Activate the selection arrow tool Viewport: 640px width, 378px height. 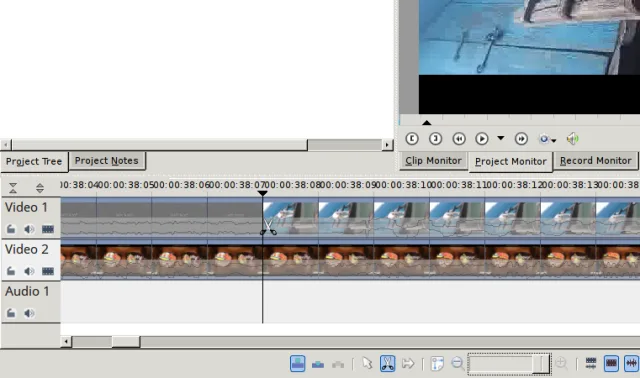(x=367, y=363)
